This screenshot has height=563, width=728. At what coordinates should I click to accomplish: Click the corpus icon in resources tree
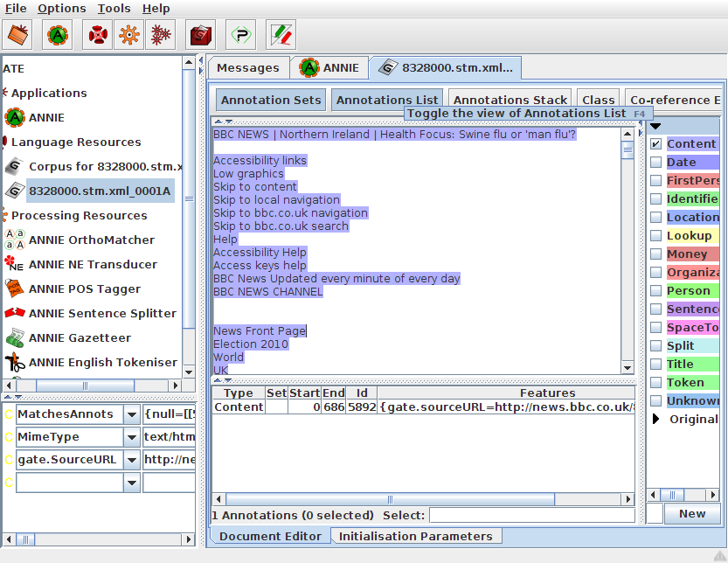15,166
